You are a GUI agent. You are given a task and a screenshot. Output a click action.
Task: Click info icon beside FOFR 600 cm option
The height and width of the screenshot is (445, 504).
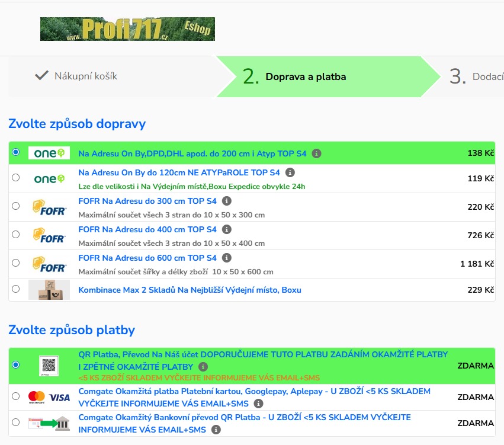pyautogui.click(x=227, y=258)
